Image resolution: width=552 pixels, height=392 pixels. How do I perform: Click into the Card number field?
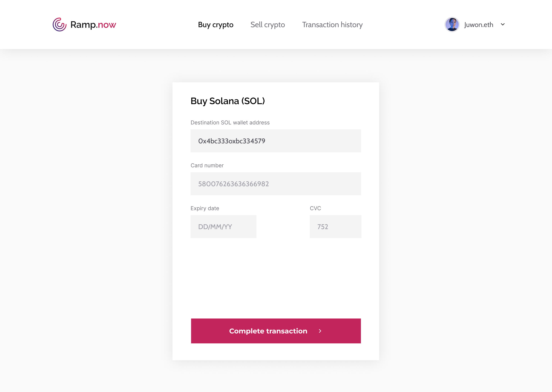pyautogui.click(x=275, y=184)
